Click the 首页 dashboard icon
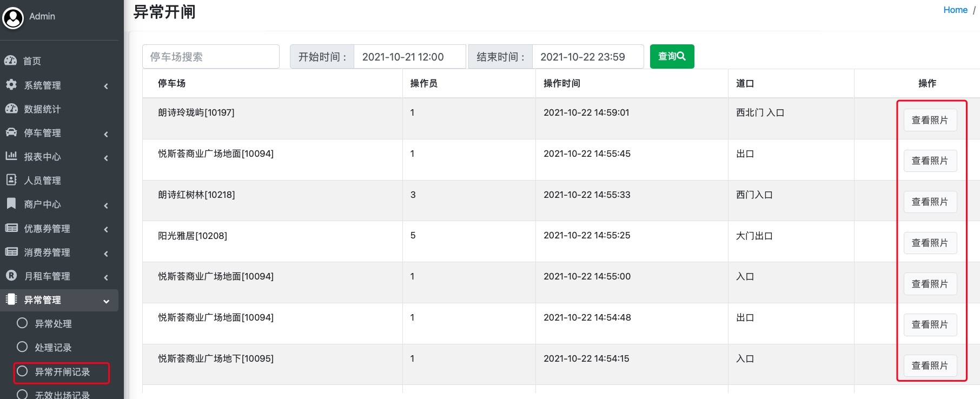This screenshot has height=399, width=980. [x=11, y=61]
